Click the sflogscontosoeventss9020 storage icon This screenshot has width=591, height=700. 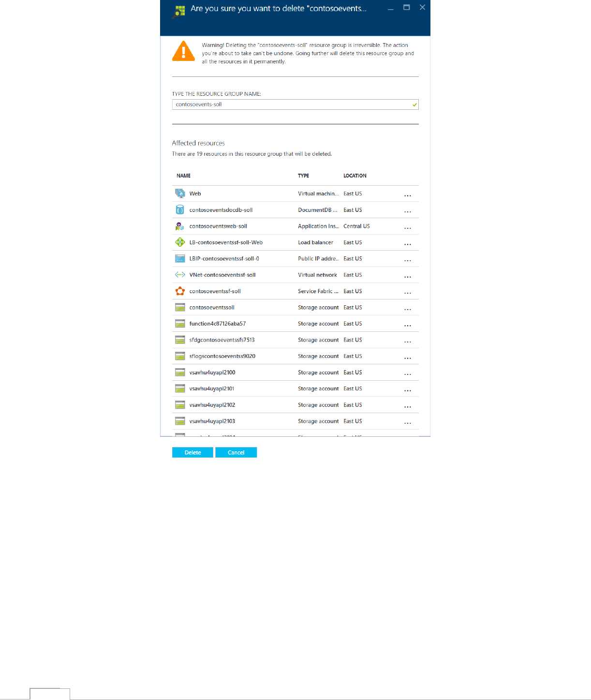pos(180,356)
